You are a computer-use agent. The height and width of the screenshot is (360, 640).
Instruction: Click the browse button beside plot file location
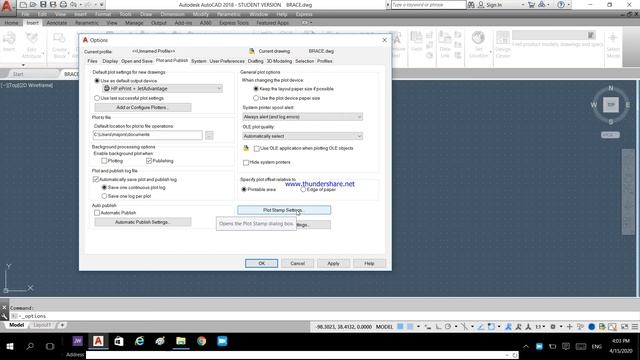(x=209, y=135)
